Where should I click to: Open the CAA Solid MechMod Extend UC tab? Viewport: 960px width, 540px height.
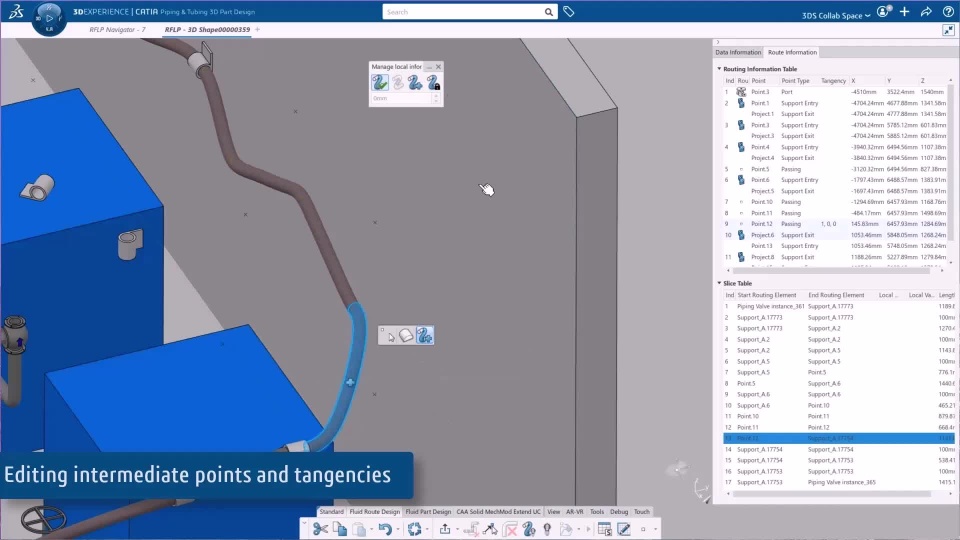(x=498, y=512)
